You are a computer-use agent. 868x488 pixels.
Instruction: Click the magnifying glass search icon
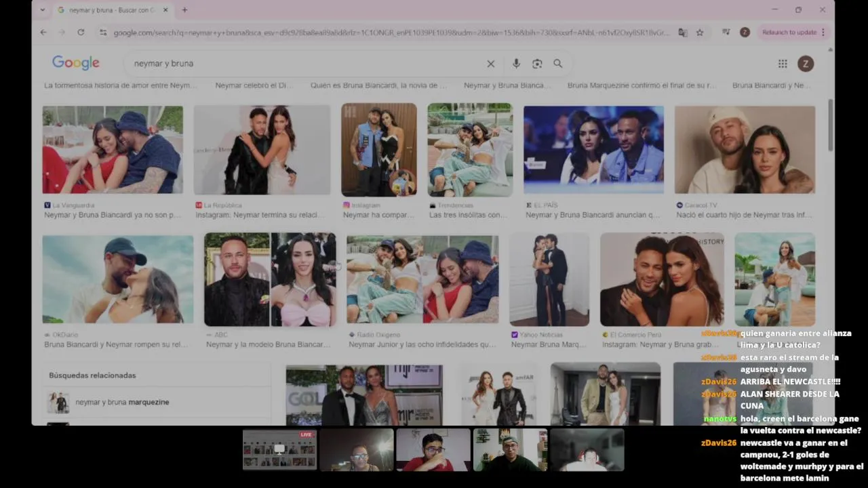[x=557, y=63]
